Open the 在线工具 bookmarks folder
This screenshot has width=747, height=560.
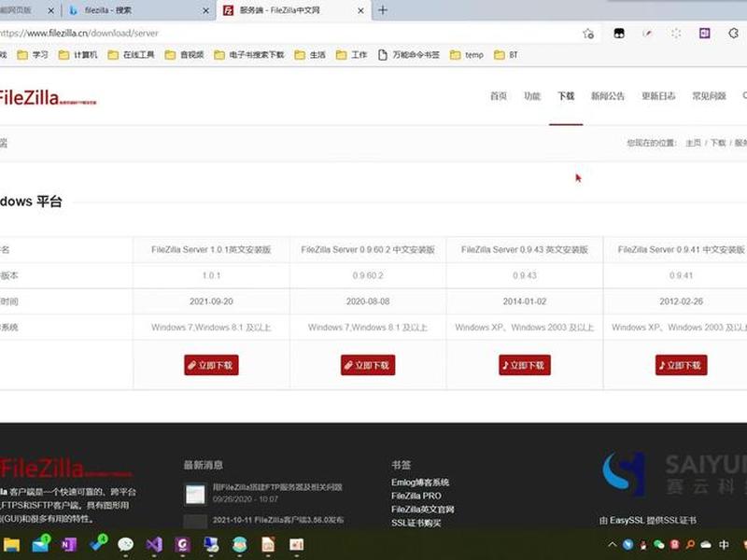(x=131, y=55)
